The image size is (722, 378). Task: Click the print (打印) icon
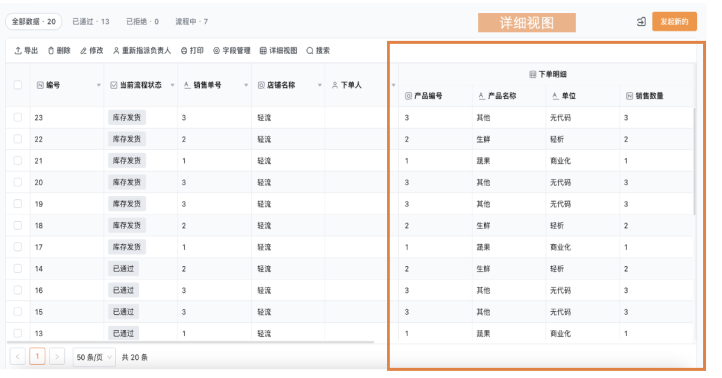(x=184, y=51)
